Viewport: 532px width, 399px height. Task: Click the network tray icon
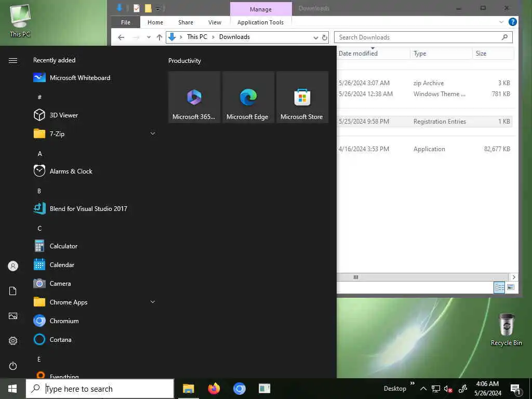(x=436, y=389)
